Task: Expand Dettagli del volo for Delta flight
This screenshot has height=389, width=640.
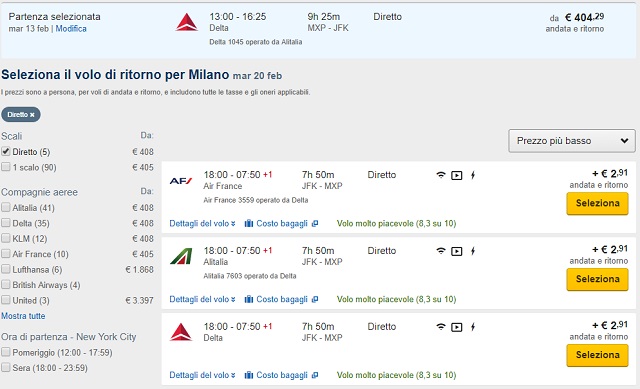Action: tap(202, 375)
